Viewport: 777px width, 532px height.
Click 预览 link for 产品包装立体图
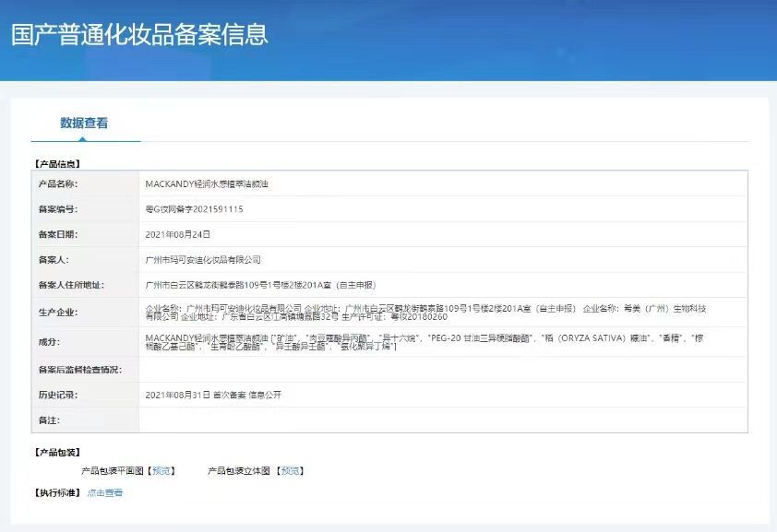pos(291,471)
